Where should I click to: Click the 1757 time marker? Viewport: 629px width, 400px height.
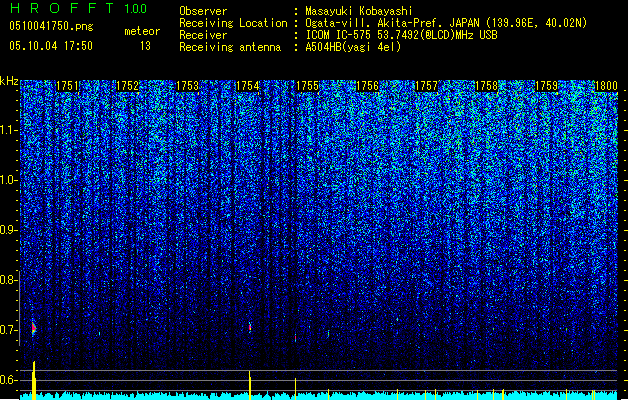tap(426, 86)
